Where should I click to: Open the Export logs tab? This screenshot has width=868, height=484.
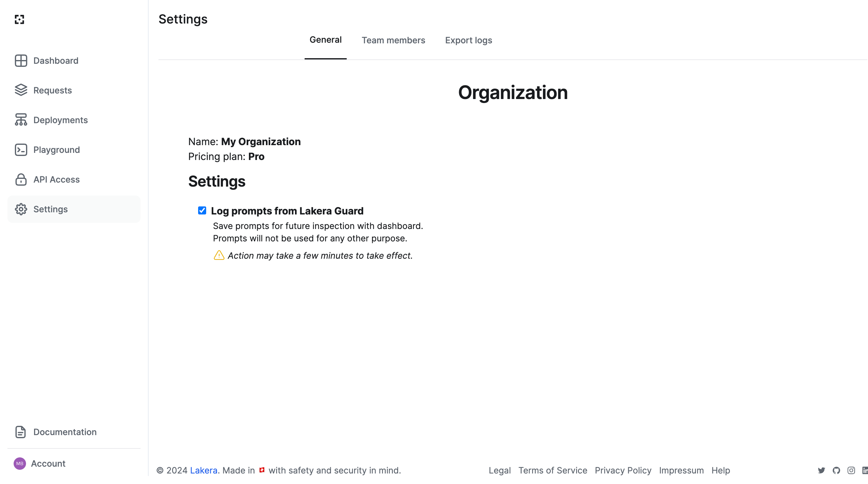click(468, 40)
